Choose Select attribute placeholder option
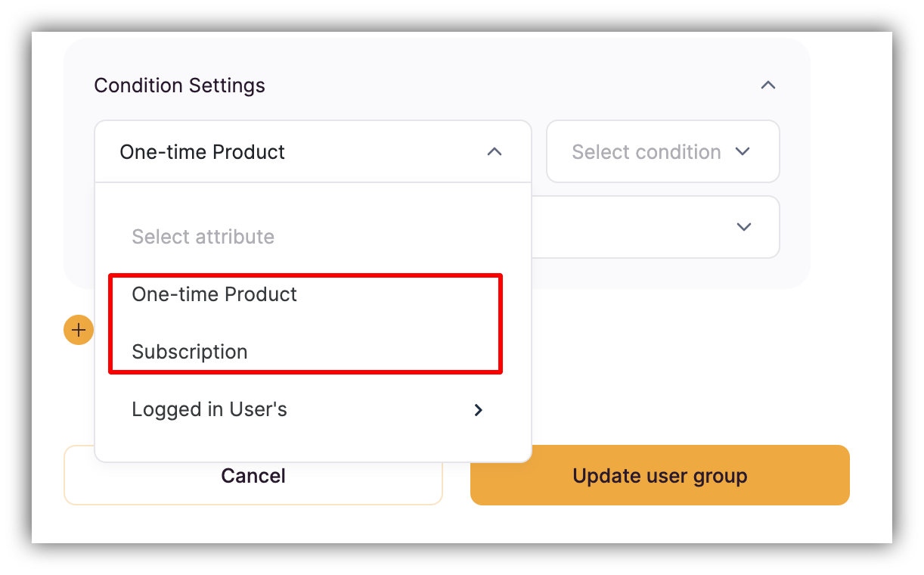Image resolution: width=924 pixels, height=575 pixels. (203, 236)
